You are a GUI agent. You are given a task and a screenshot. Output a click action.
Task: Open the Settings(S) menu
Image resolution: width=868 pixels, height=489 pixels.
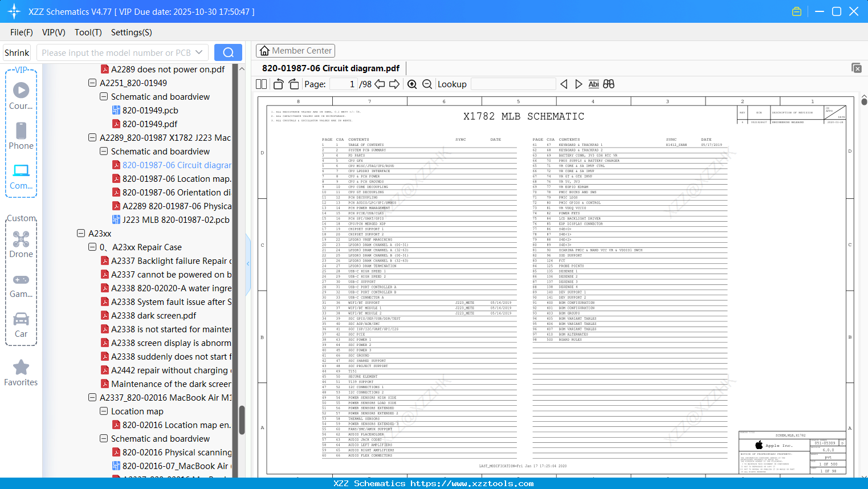pos(132,32)
